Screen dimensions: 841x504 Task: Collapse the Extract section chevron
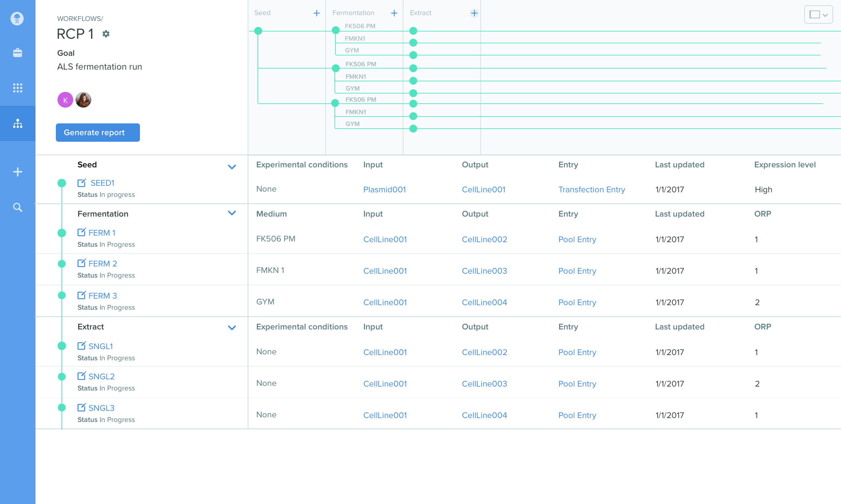click(232, 328)
